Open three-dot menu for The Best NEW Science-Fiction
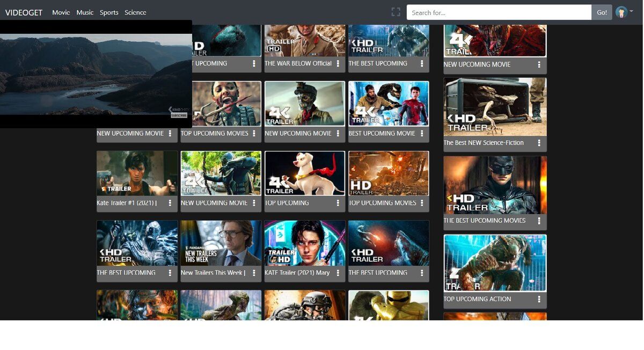Viewport: 644px width, 350px height. [539, 143]
